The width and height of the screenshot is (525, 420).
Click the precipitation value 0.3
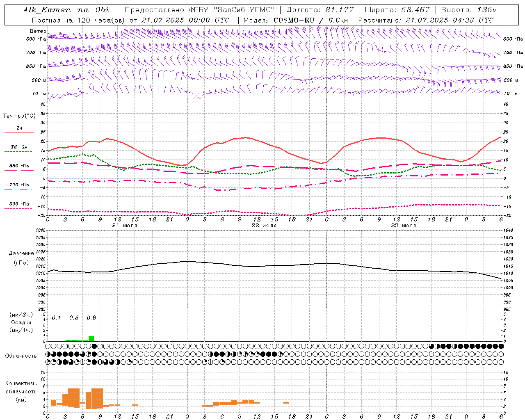[74, 317]
